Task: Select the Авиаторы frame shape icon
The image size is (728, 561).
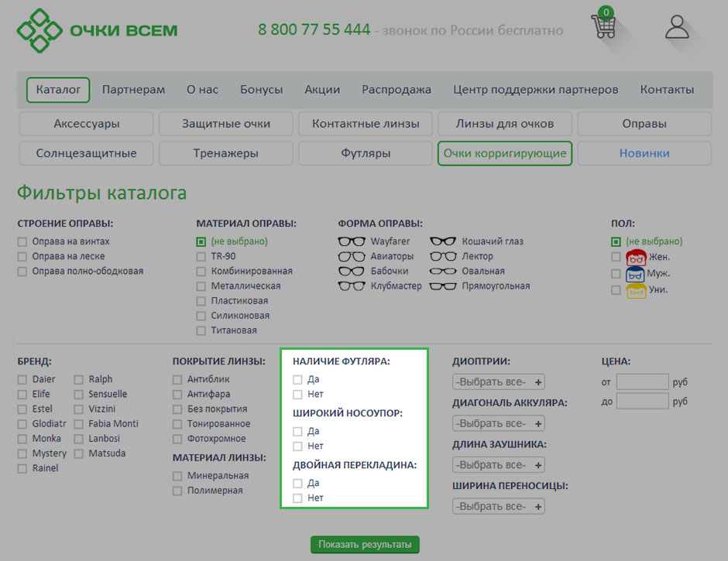Action: point(352,256)
